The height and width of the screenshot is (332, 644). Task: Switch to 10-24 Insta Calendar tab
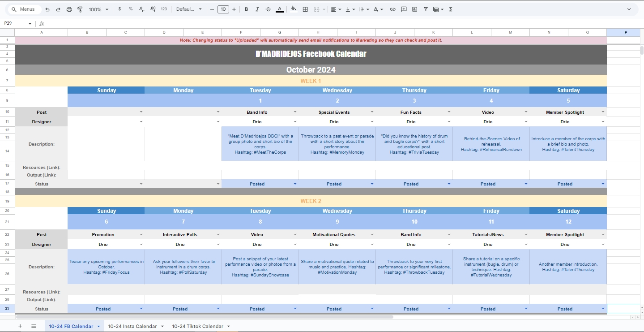pyautogui.click(x=132, y=326)
